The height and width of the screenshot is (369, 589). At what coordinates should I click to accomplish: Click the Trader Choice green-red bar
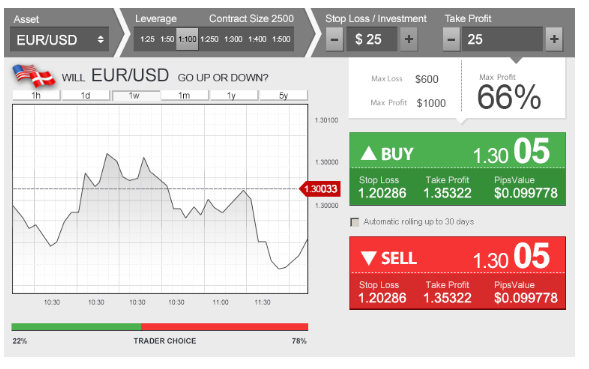click(160, 327)
